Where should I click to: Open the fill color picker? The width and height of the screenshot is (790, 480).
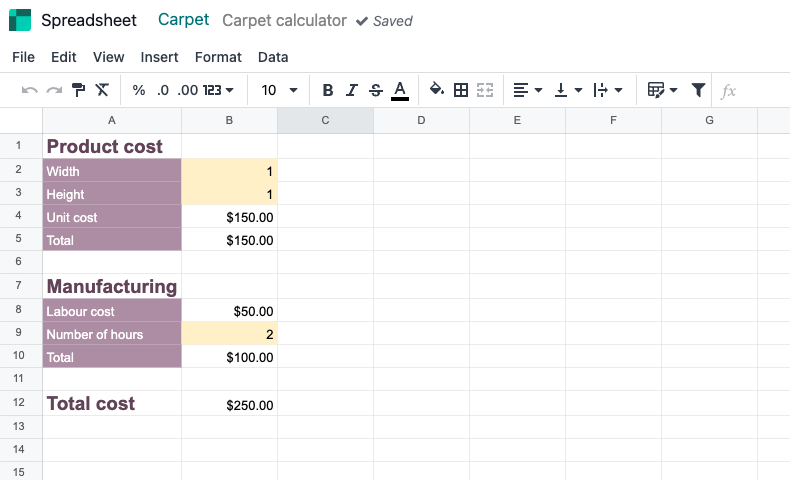(x=436, y=90)
